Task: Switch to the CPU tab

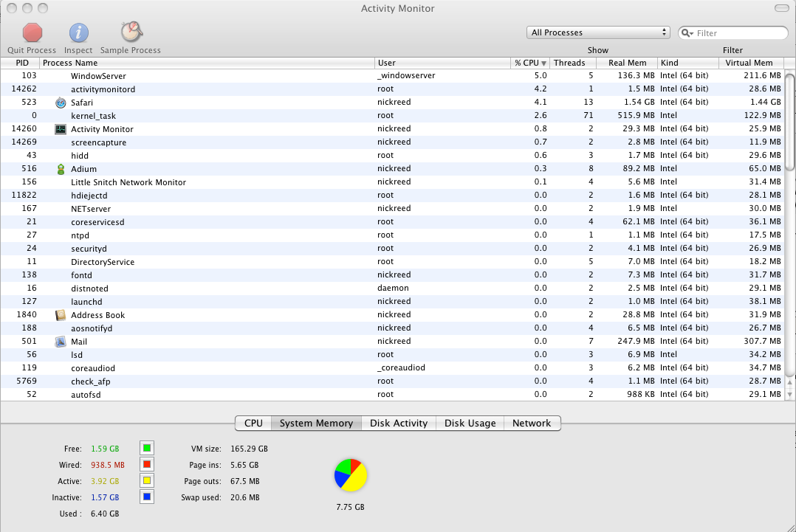Action: (253, 423)
